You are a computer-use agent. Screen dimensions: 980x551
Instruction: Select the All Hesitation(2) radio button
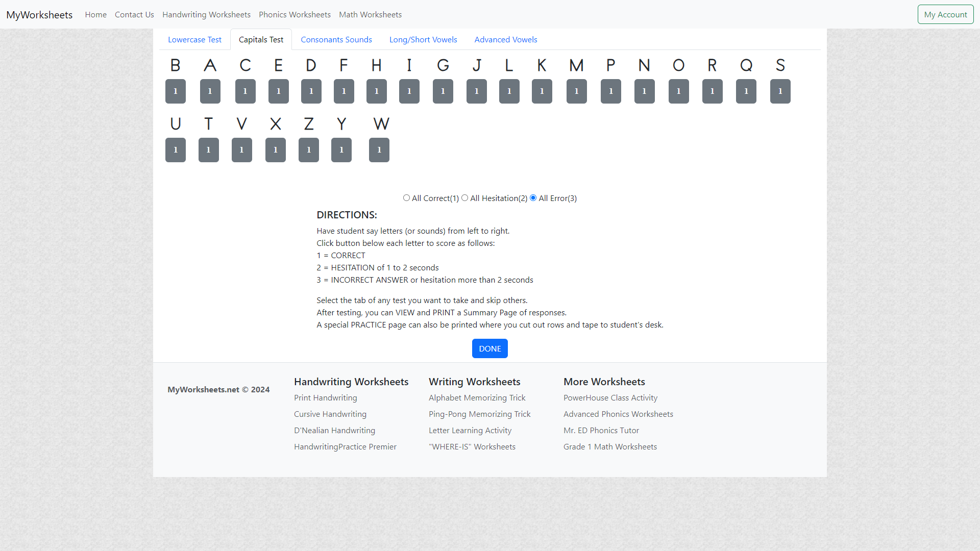pyautogui.click(x=464, y=198)
